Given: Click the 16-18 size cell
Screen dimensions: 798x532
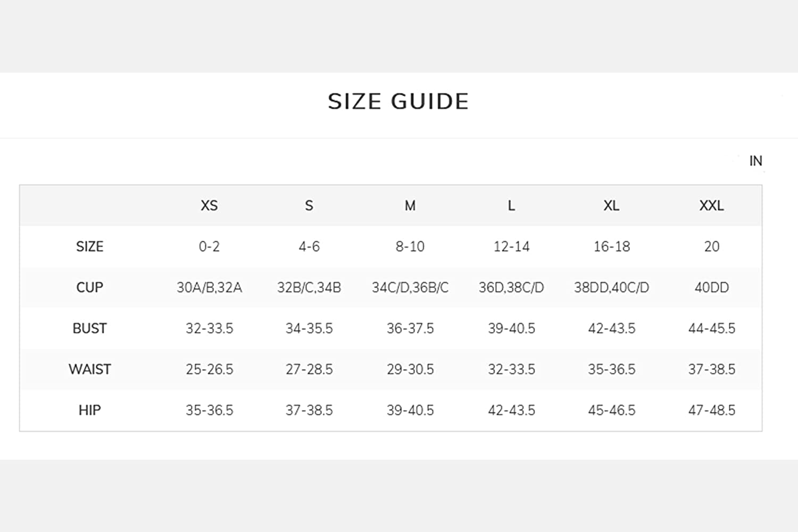Looking at the screenshot, I should [611, 246].
